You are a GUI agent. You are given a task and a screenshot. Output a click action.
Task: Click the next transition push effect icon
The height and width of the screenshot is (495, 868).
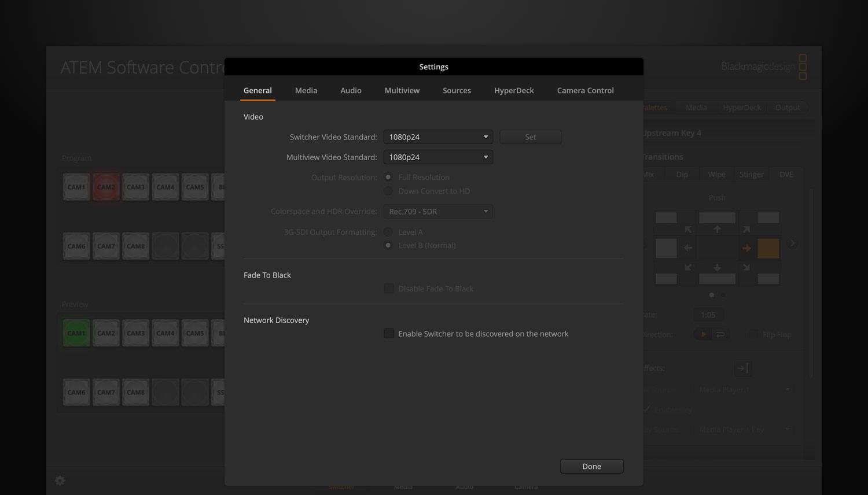742,368
